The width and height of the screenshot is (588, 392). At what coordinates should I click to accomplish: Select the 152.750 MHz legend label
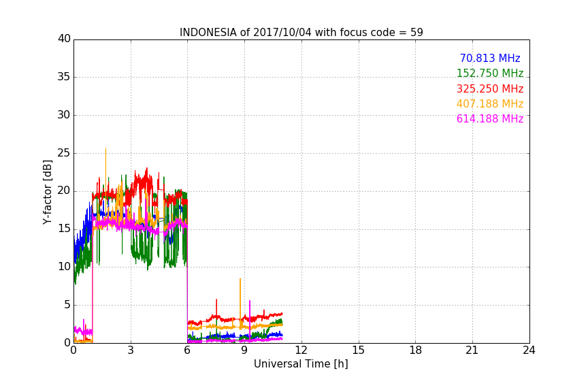point(490,73)
